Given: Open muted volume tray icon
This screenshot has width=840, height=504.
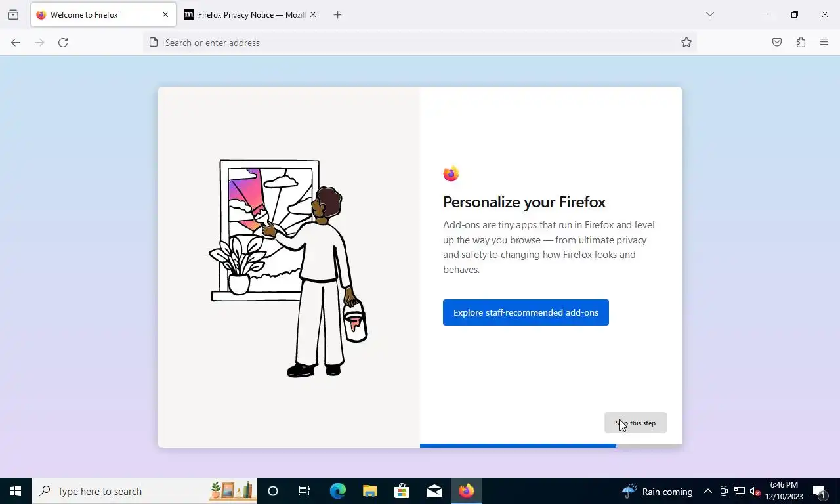Looking at the screenshot, I should tap(755, 491).
